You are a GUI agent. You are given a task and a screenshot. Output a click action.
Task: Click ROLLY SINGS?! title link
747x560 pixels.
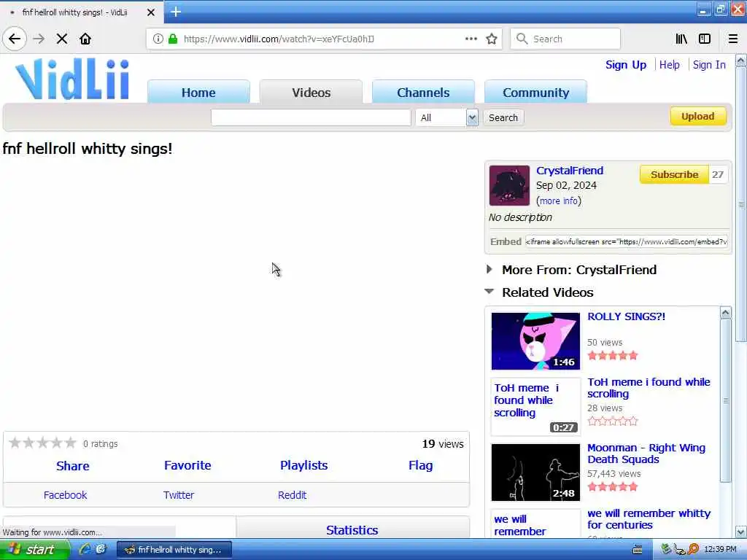(x=626, y=316)
